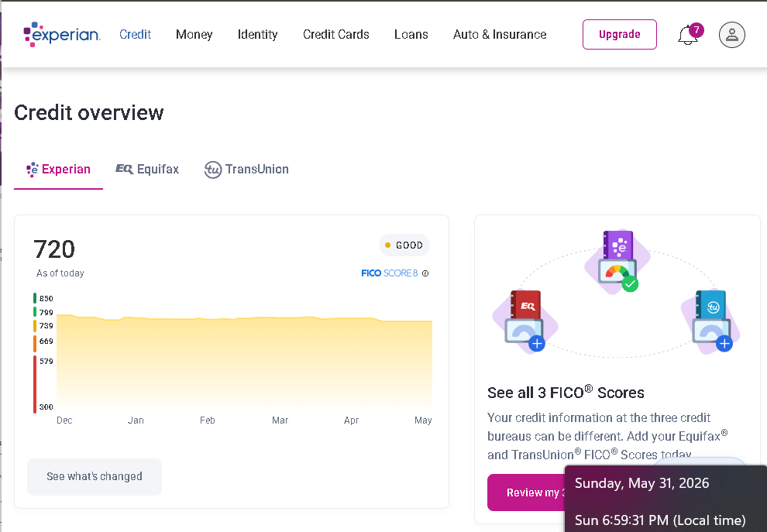Click the Experian purple book illustration
Image resolution: width=767 pixels, height=532 pixels.
pos(618,262)
